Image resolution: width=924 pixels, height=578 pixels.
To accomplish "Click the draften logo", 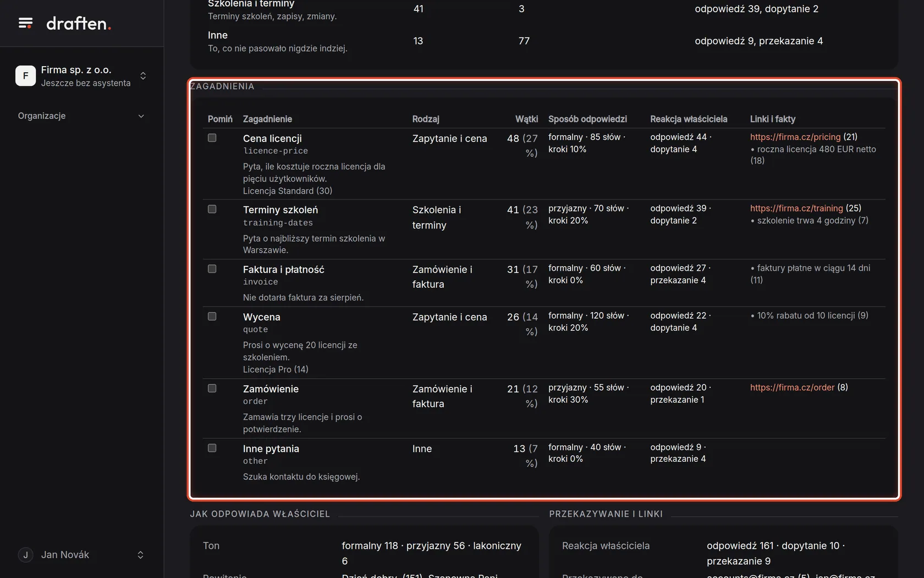I will 79,23.
